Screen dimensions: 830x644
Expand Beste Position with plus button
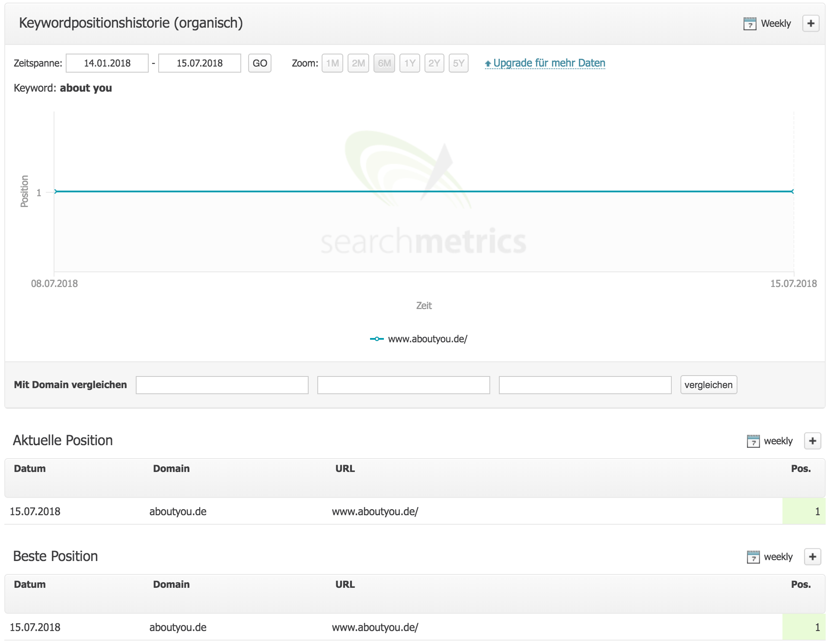(813, 557)
